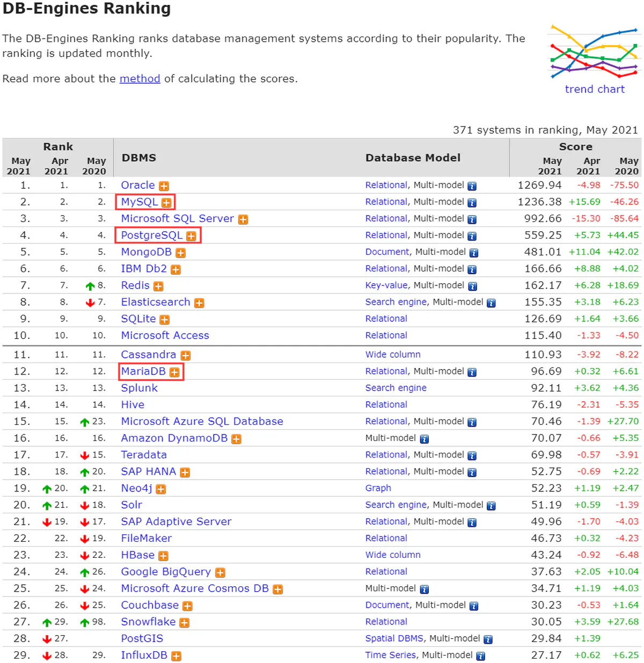Click the plus icon next to Elasticsearch
Viewport: 644px width, 663px height.
point(199,303)
